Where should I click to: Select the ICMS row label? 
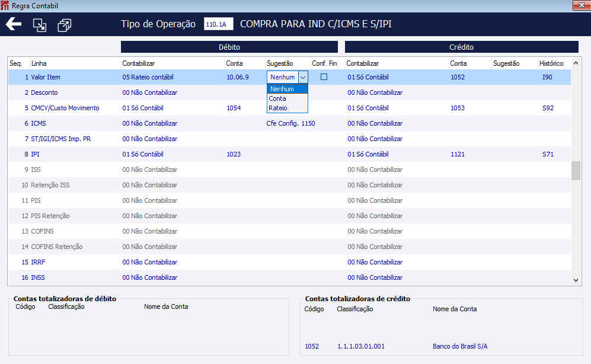tap(38, 123)
